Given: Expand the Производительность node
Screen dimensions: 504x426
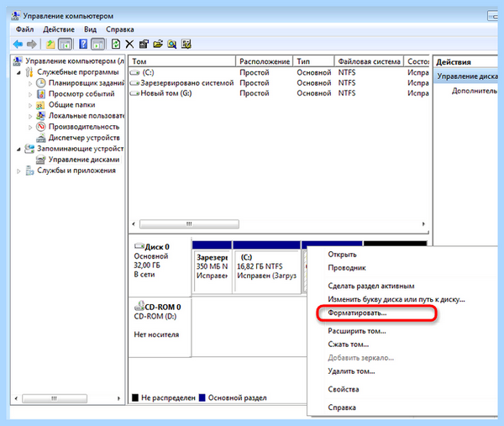Looking at the screenshot, I should pos(30,128).
